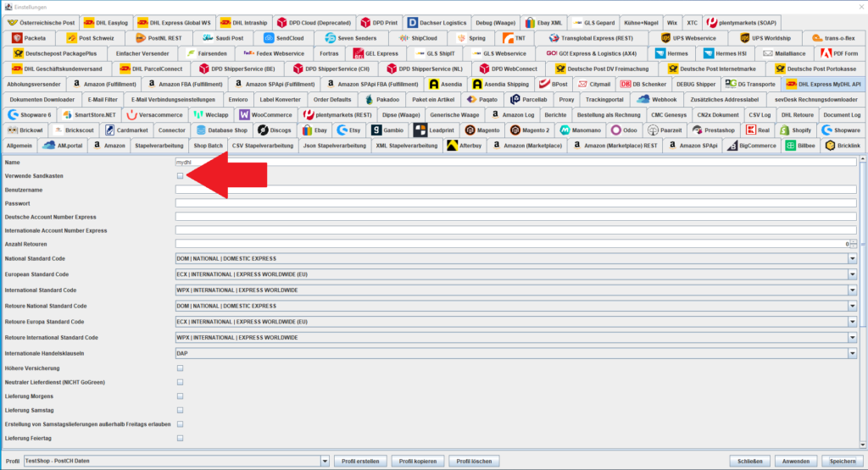
Task: Click the Schließen button
Action: (x=750, y=462)
